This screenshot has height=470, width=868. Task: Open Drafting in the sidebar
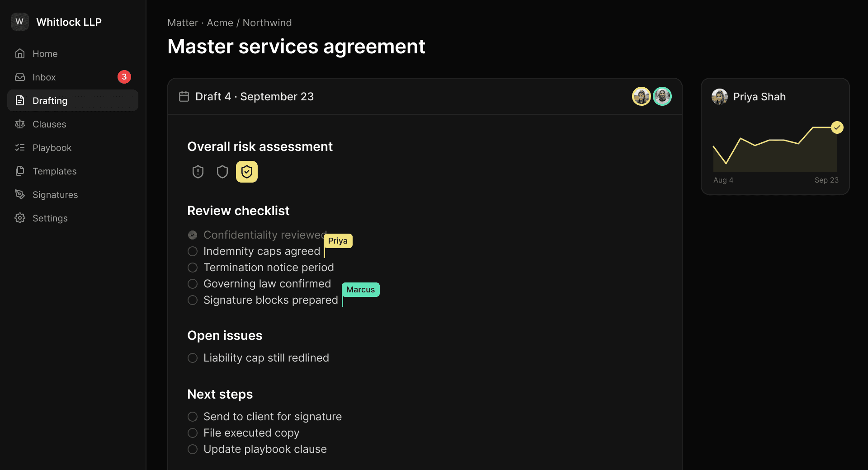[x=73, y=100]
